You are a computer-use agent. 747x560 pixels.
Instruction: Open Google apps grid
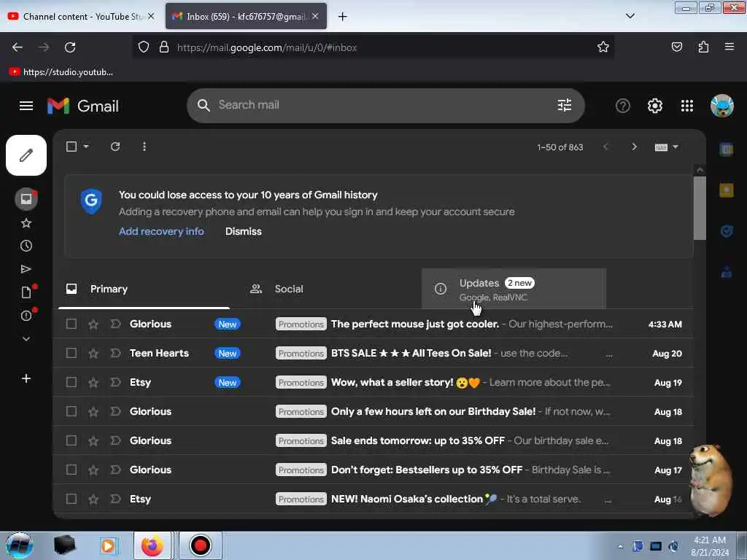687,106
